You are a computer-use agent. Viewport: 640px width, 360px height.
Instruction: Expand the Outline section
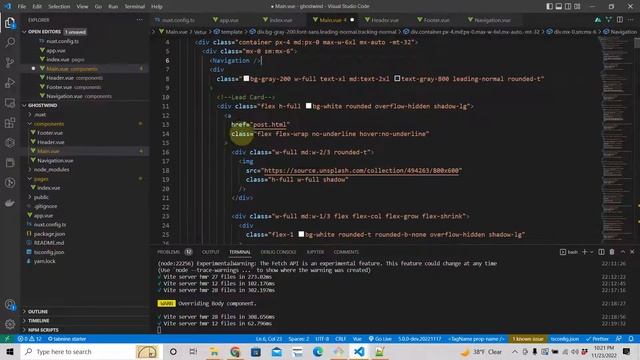[38, 311]
